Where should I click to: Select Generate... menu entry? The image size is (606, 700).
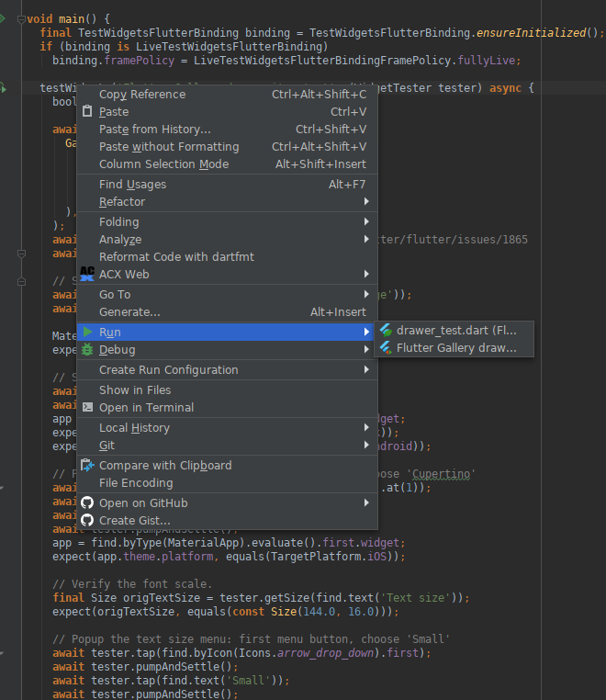227,311
